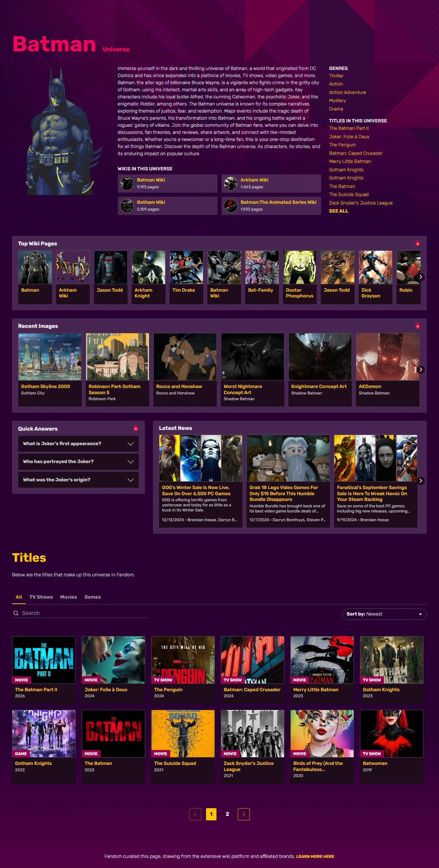Open Gotham Knights 2023 TV show poster

click(392, 660)
